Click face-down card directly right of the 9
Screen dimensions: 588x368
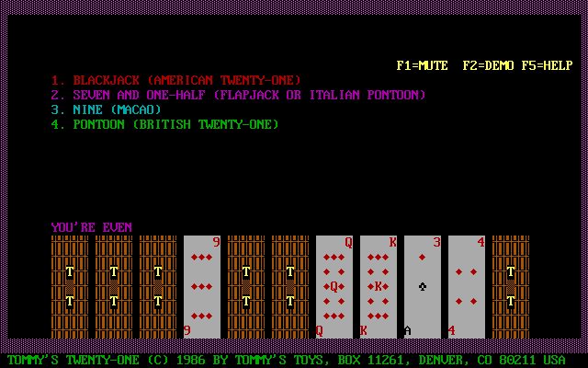246,287
